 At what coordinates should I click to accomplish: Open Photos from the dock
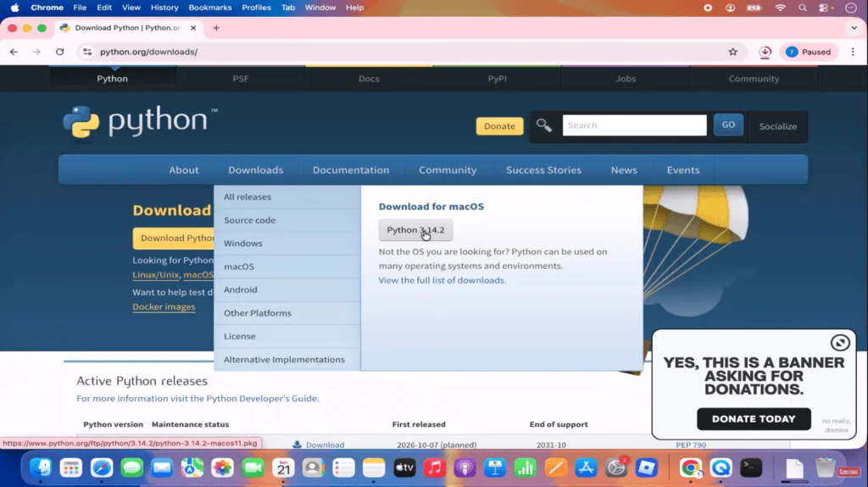pyautogui.click(x=223, y=467)
